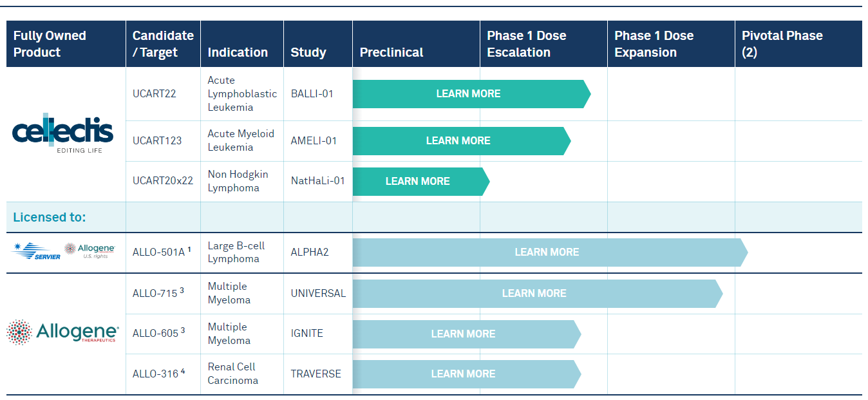This screenshot has height=400, width=868.
Task: Click the Pivotal Phase (2) header
Action: [782, 44]
